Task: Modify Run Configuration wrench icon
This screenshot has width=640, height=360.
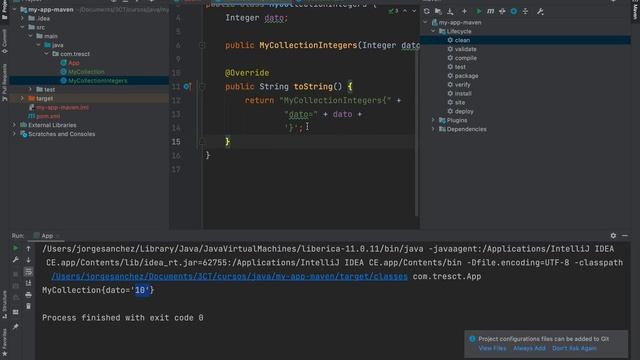Action: [16, 260]
